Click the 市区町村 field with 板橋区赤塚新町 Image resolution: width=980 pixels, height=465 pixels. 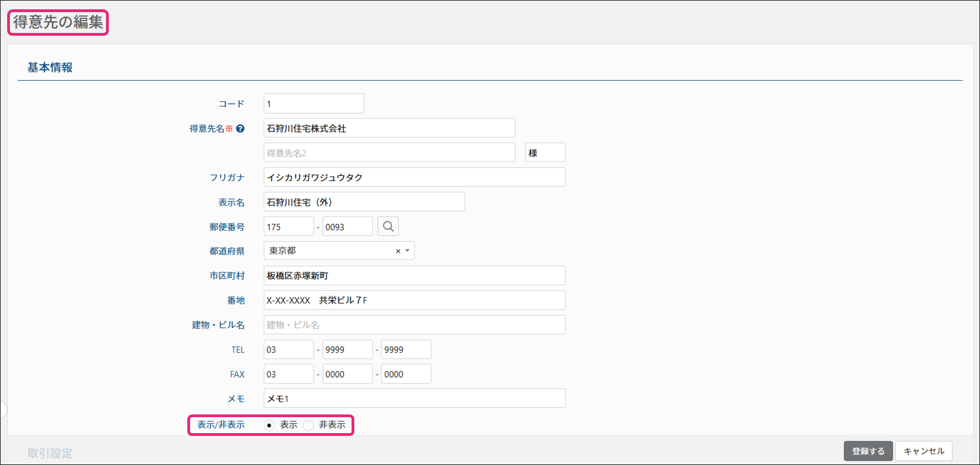coord(414,275)
